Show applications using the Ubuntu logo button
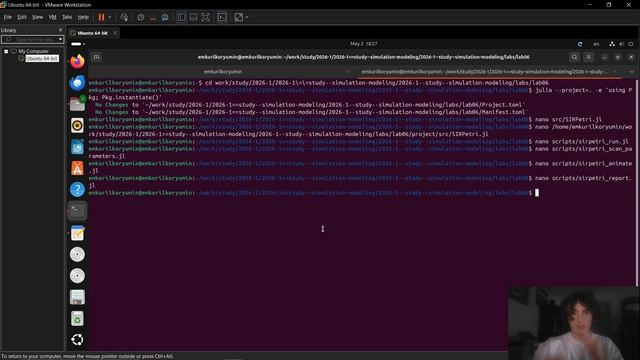Screen dimensions: 640x360 coord(77,340)
